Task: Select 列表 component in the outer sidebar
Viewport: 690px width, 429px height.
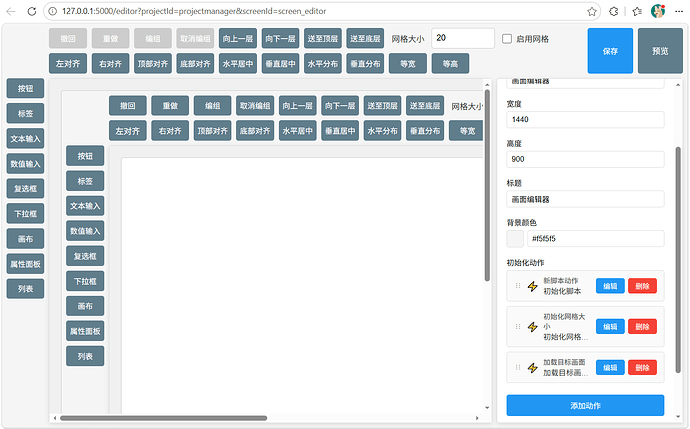Action: coord(26,289)
